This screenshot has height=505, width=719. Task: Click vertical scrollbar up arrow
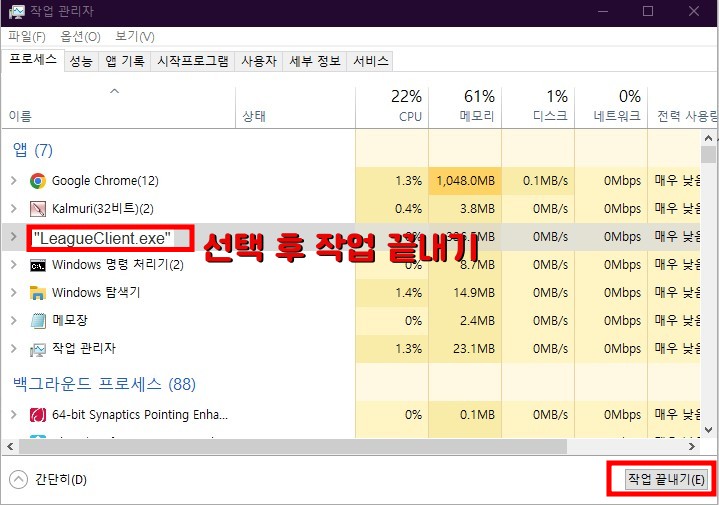coord(708,138)
